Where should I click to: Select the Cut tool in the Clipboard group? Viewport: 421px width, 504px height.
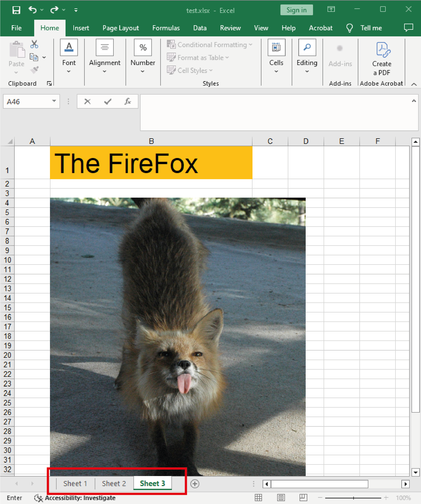point(34,44)
